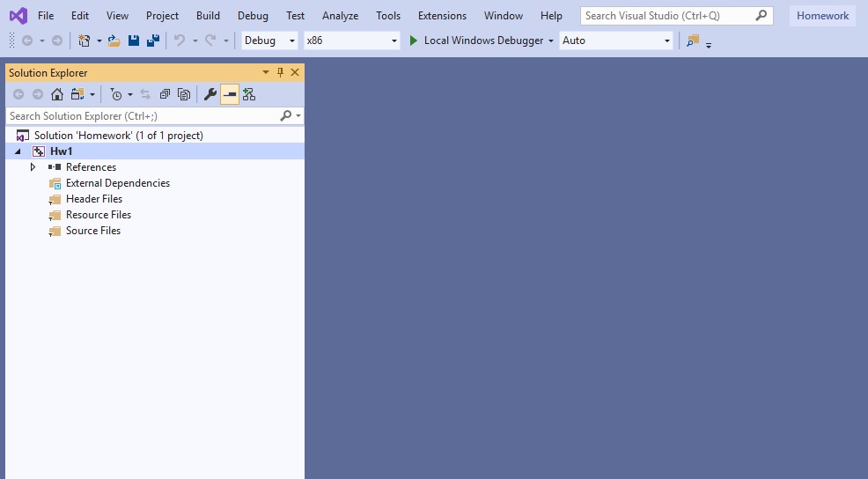The height and width of the screenshot is (479, 868).
Task: Click Sync with Active Document icon
Action: click(x=145, y=95)
